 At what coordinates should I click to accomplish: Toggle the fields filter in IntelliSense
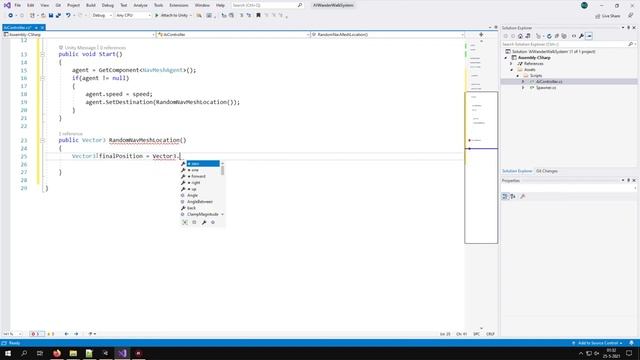pyautogui.click(x=194, y=222)
